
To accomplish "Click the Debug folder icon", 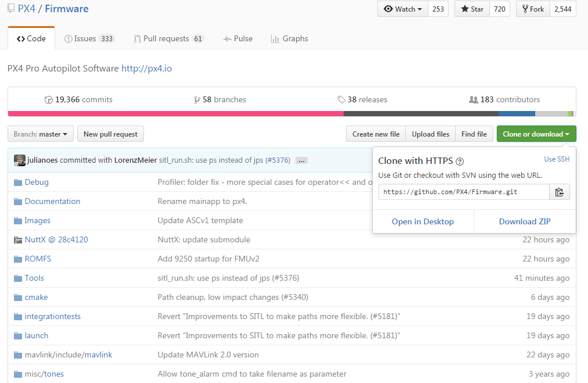I will [18, 182].
